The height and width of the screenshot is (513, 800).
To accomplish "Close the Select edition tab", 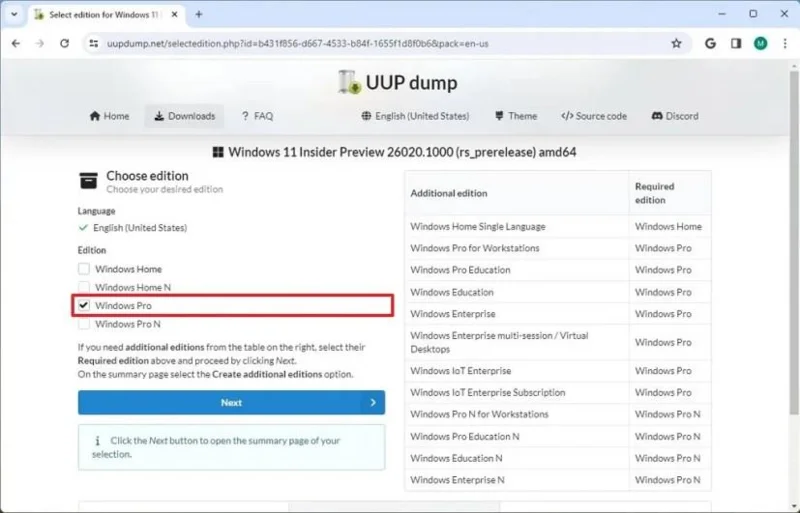I will 174,14.
